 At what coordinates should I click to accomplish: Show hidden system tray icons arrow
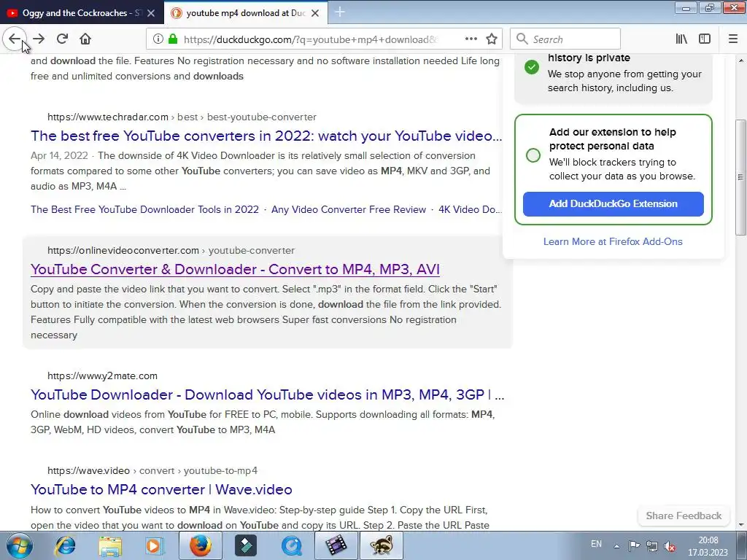[x=616, y=546]
